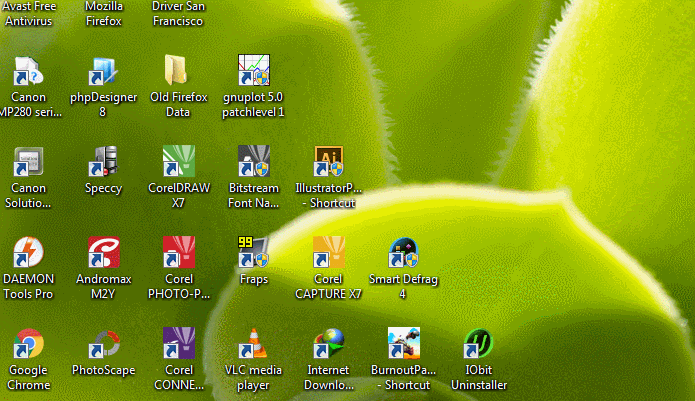Select the Andromax M2Y icon

pyautogui.click(x=103, y=252)
